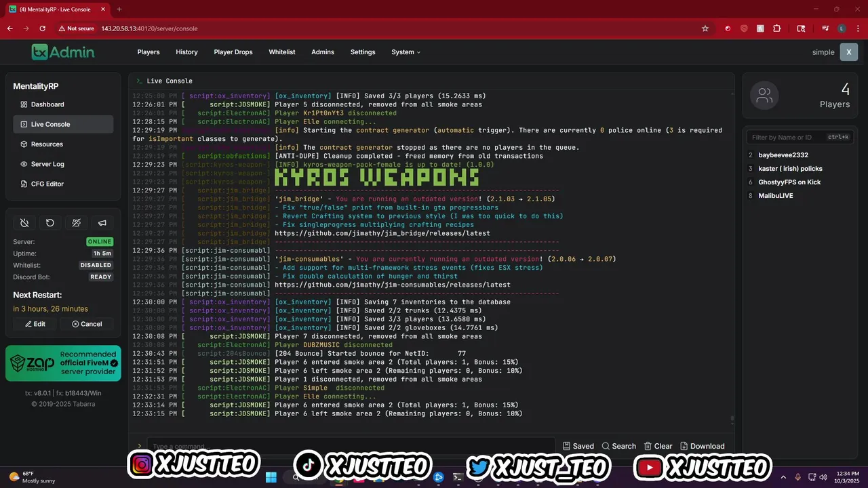Click the Not secure site info chip
868x488 pixels.
(x=76, y=28)
